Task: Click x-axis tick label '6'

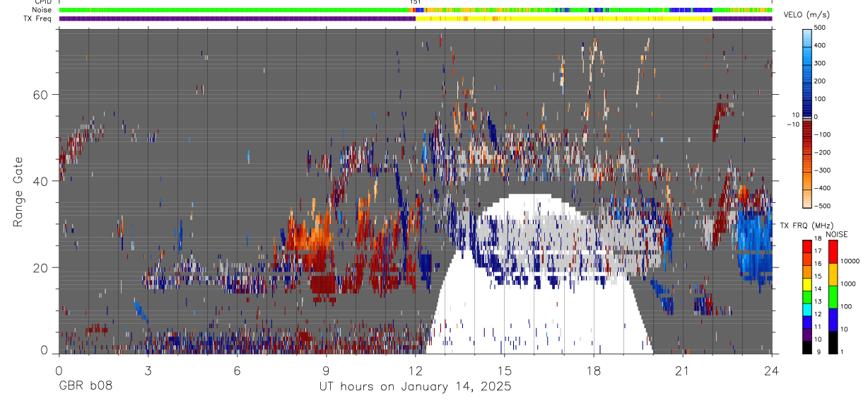Action: 237,371
